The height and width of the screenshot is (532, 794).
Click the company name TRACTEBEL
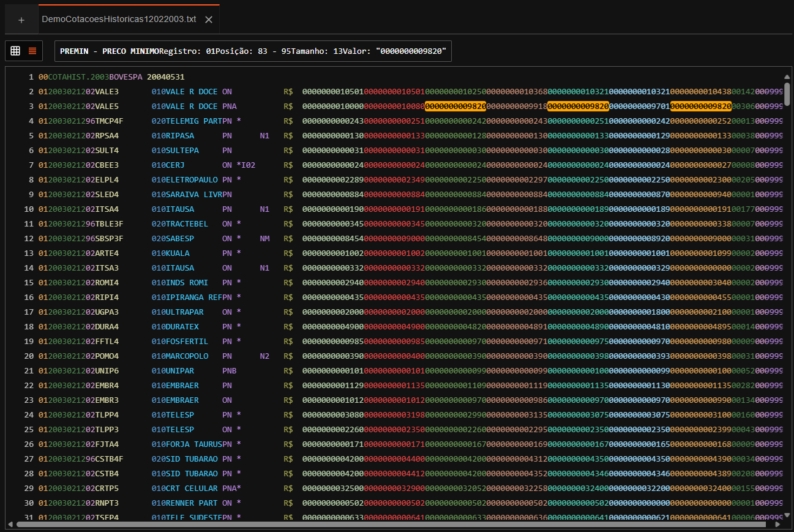coord(187,224)
